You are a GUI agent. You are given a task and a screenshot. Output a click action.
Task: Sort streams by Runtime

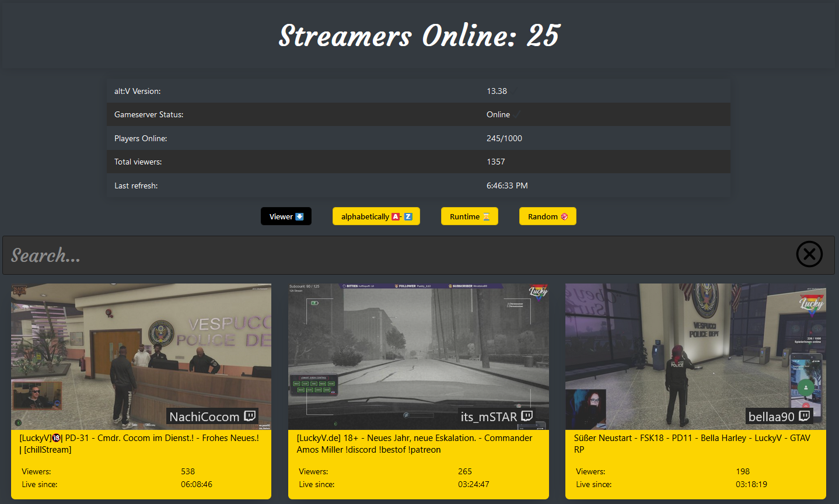coord(470,216)
